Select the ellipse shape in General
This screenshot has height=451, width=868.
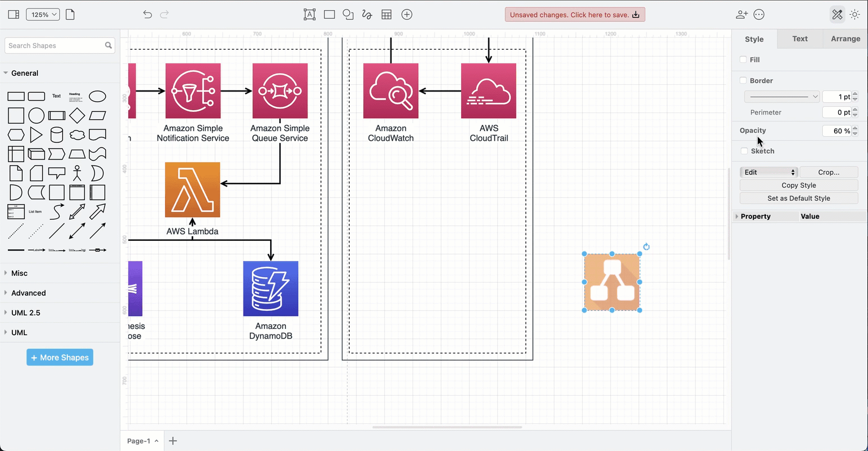coord(97,96)
